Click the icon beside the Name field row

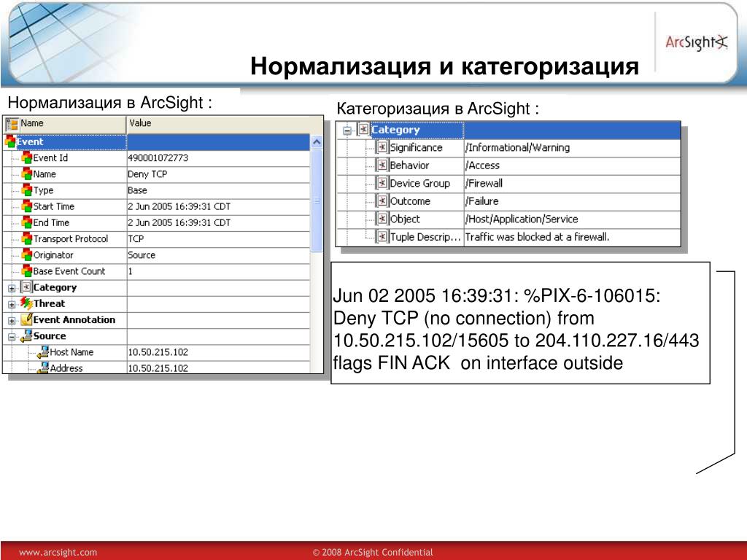[27, 174]
